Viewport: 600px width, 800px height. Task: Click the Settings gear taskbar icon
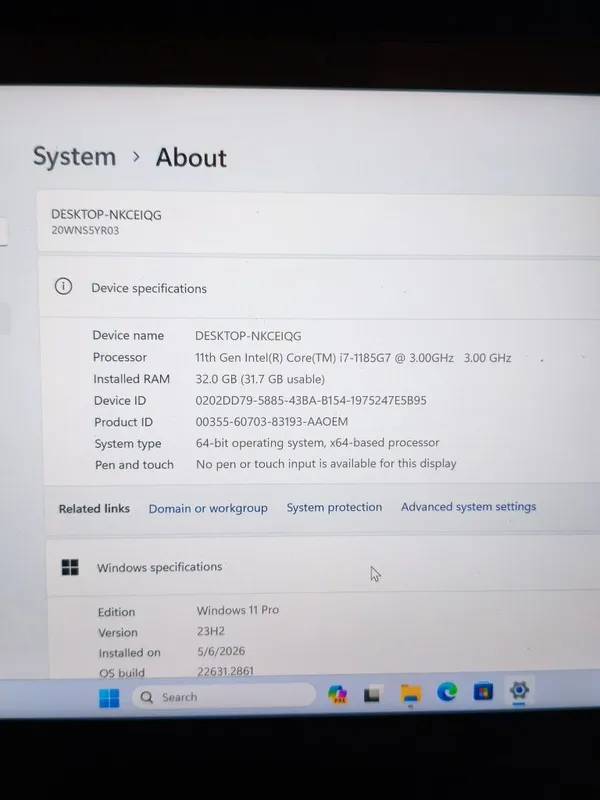(x=519, y=691)
